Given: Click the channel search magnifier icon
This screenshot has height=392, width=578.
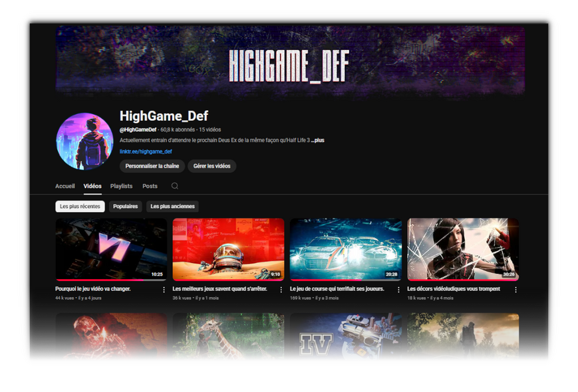Looking at the screenshot, I should click(175, 186).
